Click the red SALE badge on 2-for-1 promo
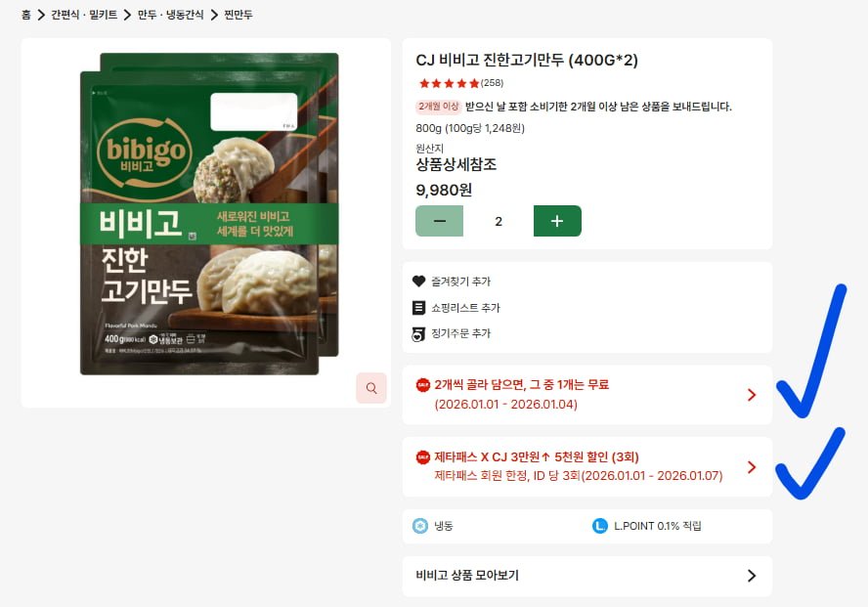The height and width of the screenshot is (607, 868). click(423, 384)
